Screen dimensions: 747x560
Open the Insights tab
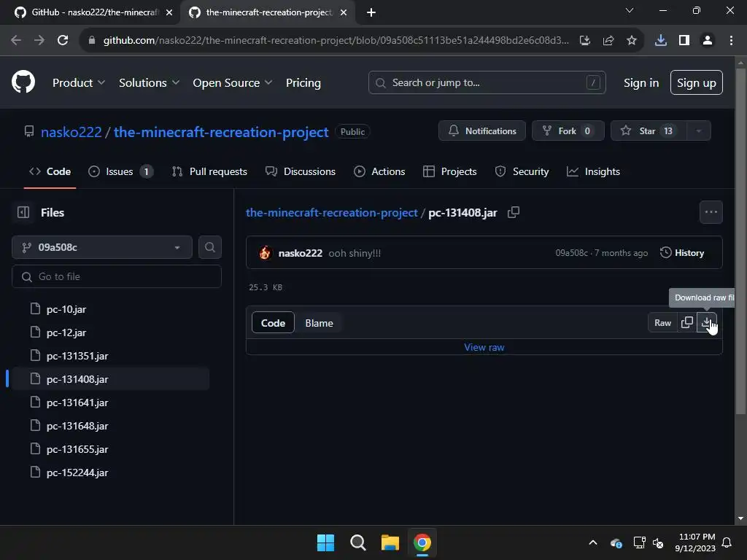tap(593, 171)
